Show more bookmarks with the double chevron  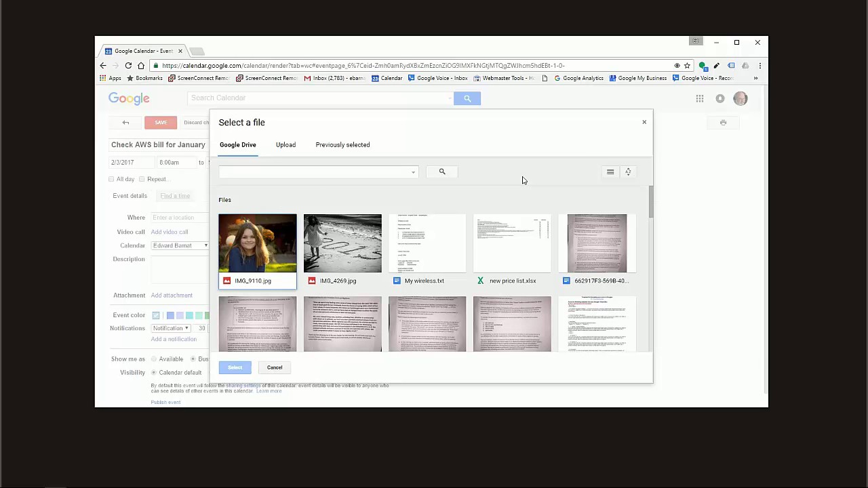(755, 78)
